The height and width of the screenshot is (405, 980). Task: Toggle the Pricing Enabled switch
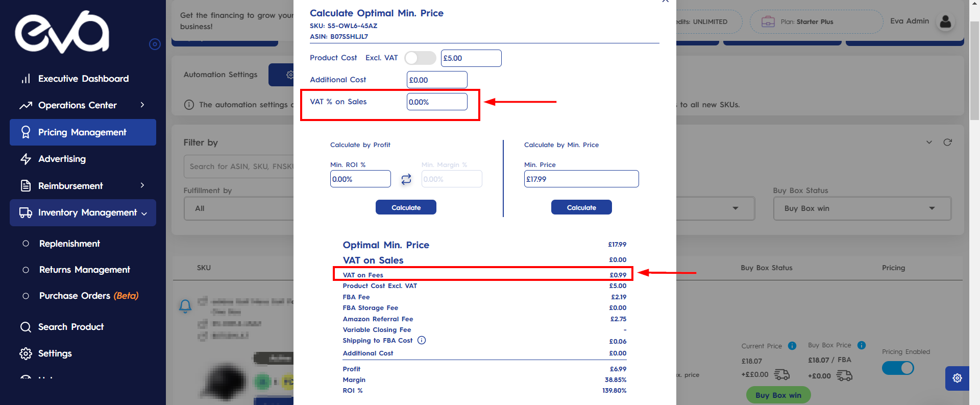(898, 368)
